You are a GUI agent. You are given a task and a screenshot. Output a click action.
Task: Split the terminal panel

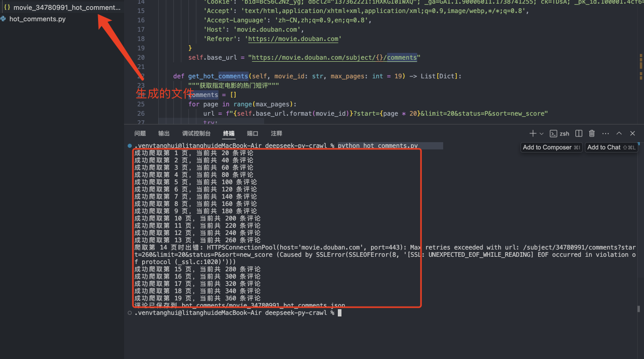click(x=579, y=133)
